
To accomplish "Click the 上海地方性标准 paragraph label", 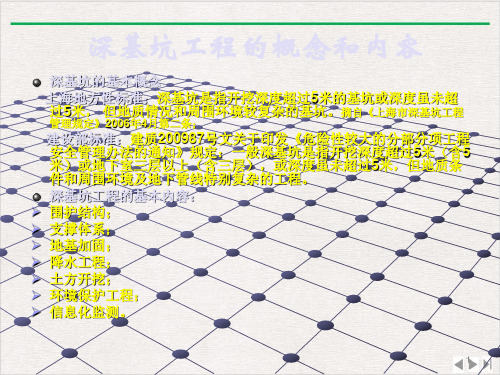I will click(x=97, y=99).
